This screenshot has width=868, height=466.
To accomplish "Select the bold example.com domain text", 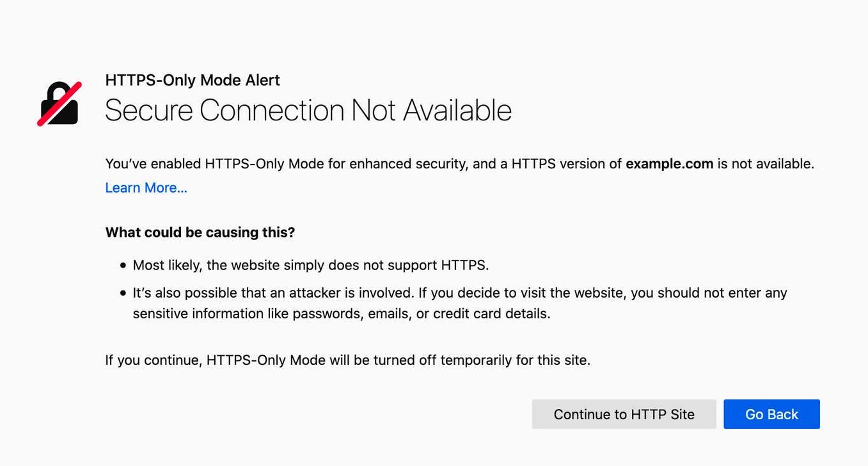I will coord(669,163).
